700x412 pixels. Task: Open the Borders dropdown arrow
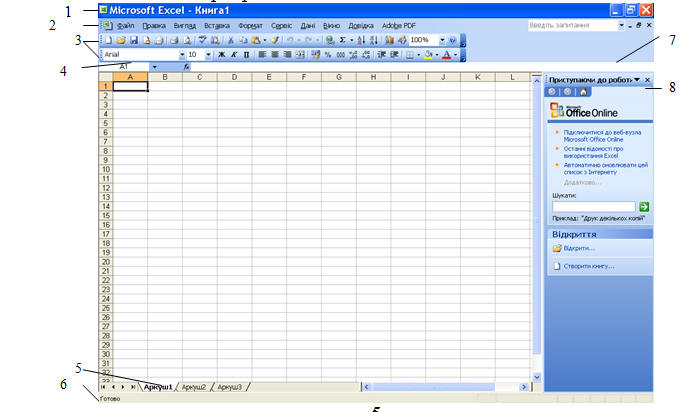(x=418, y=54)
